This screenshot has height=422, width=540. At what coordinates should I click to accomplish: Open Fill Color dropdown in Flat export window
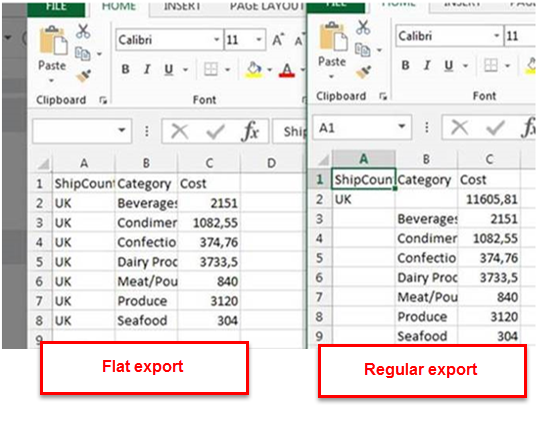[270, 70]
